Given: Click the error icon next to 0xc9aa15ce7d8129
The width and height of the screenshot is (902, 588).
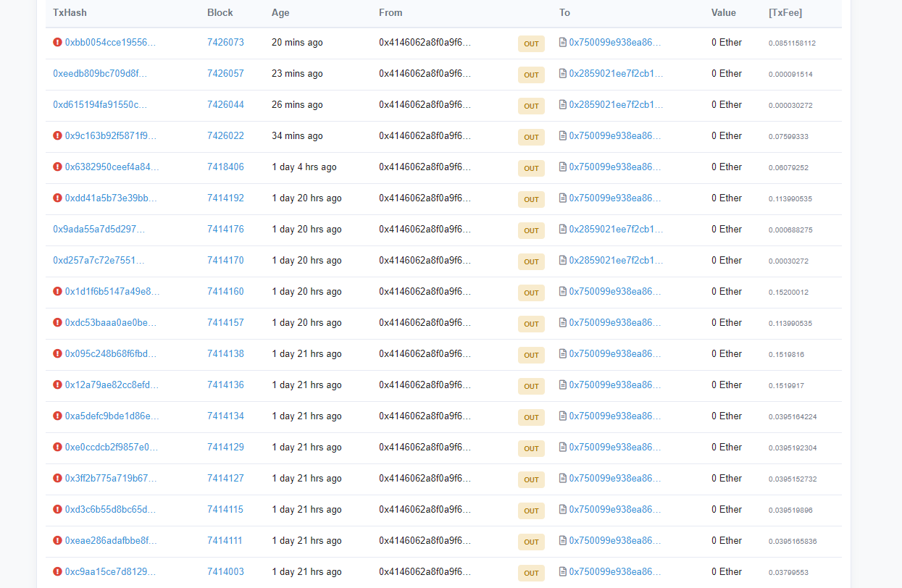Looking at the screenshot, I should (x=58, y=571).
